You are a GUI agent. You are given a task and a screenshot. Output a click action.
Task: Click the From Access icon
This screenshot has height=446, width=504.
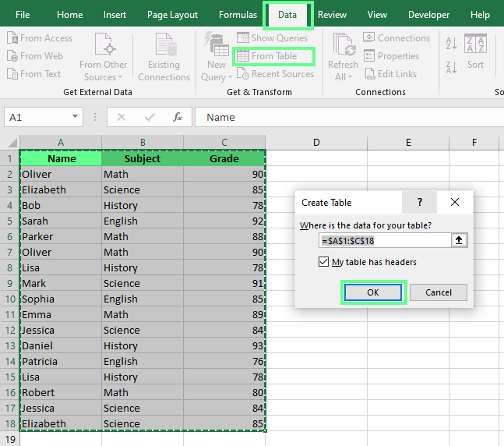point(12,38)
